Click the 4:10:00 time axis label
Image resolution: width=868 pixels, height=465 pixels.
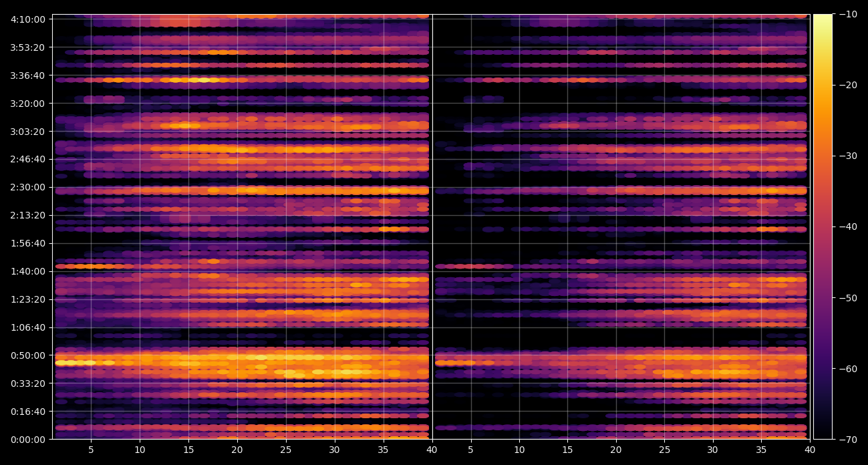tap(28, 19)
